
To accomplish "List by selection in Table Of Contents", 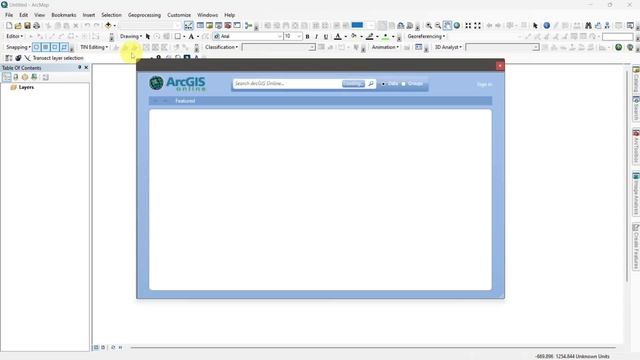I will (x=34, y=77).
